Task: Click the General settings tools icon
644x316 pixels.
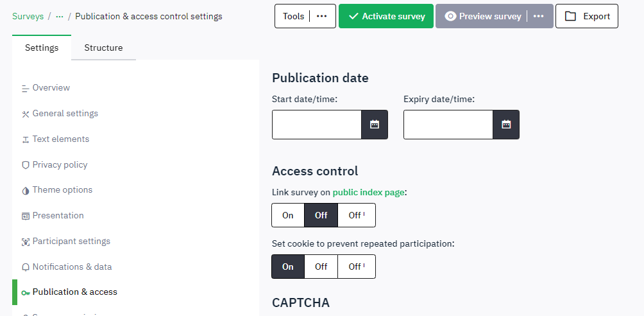Action: (25, 114)
